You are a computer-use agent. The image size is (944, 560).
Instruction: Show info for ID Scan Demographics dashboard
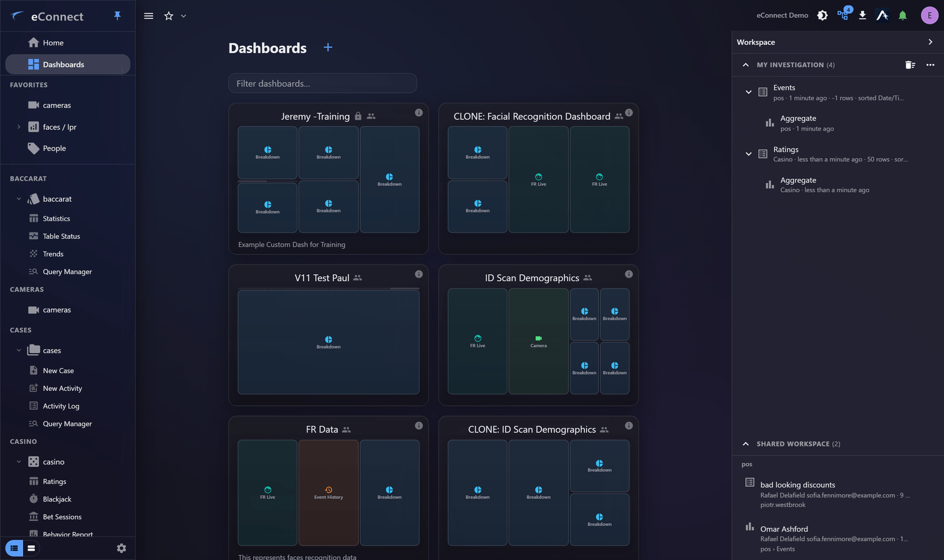pyautogui.click(x=629, y=274)
